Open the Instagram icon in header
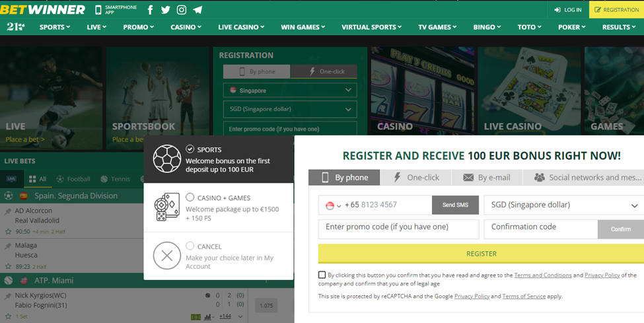This screenshot has height=323, width=644. pos(182,10)
